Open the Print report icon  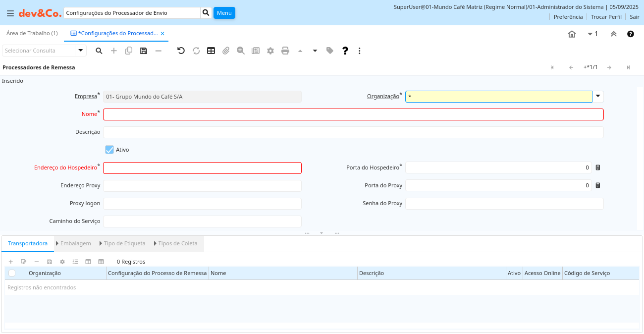tap(285, 51)
